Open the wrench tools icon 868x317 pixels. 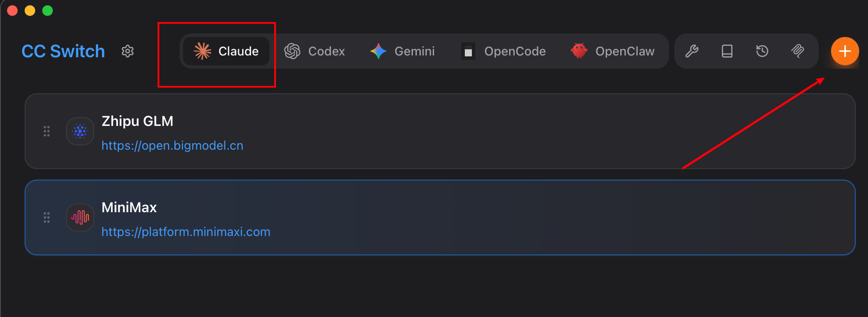[692, 51]
